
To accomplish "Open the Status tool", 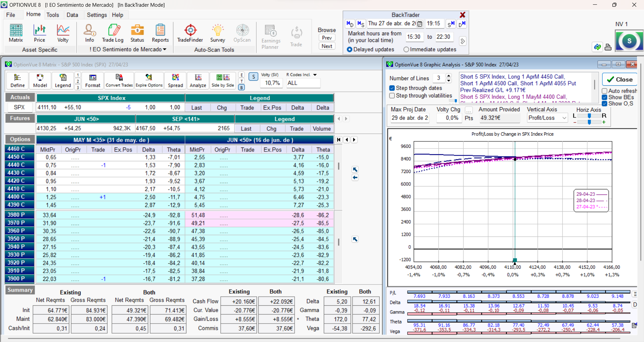I will click(x=137, y=33).
